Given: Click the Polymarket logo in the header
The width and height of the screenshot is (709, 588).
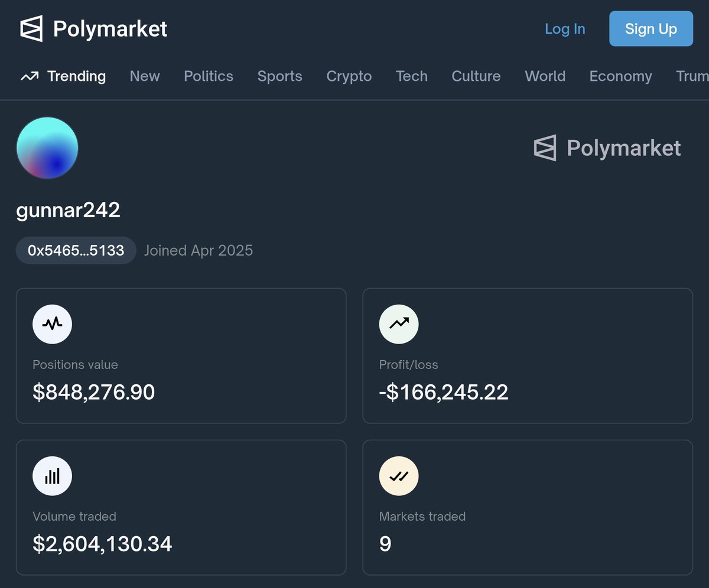Looking at the screenshot, I should click(x=93, y=28).
